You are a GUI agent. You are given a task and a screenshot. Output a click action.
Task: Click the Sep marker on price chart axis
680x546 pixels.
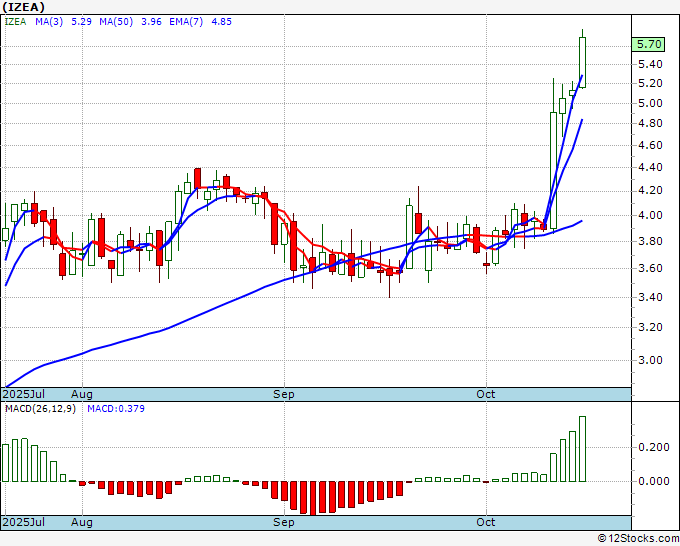pos(284,394)
